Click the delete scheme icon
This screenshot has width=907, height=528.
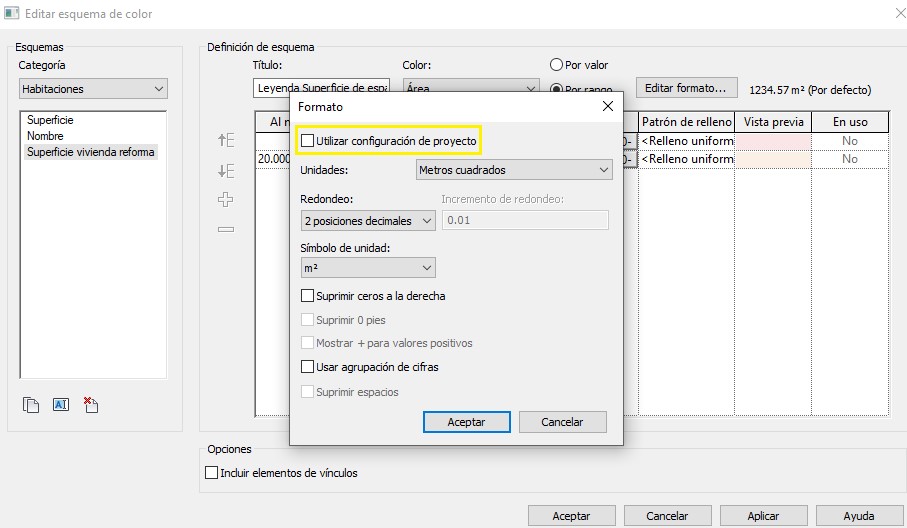point(90,405)
